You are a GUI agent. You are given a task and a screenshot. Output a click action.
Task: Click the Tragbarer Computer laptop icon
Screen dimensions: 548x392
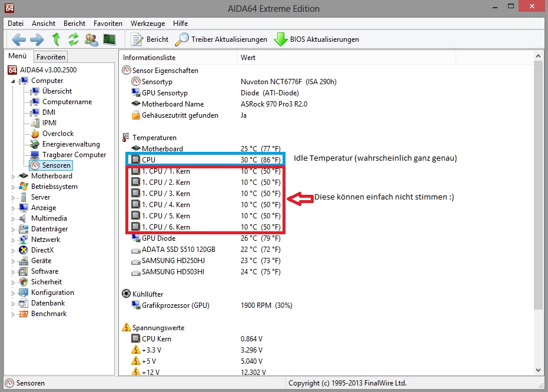click(x=35, y=155)
